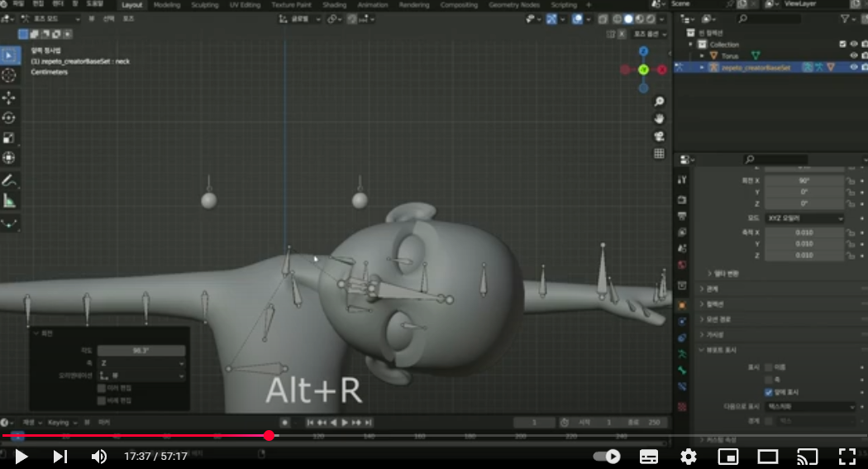868x469 pixels.
Task: Open the Keying dropdown in timeline
Action: pyautogui.click(x=62, y=423)
